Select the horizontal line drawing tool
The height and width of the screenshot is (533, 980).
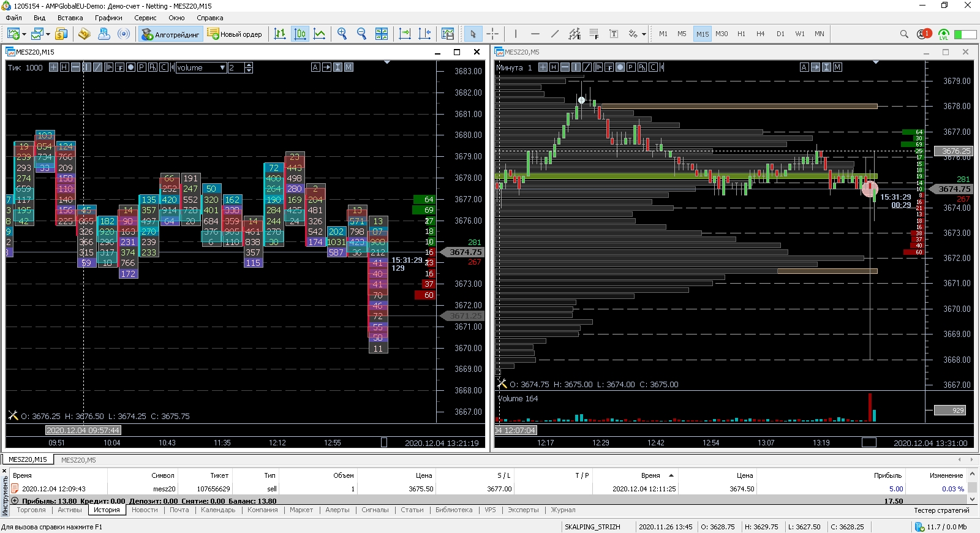(535, 34)
